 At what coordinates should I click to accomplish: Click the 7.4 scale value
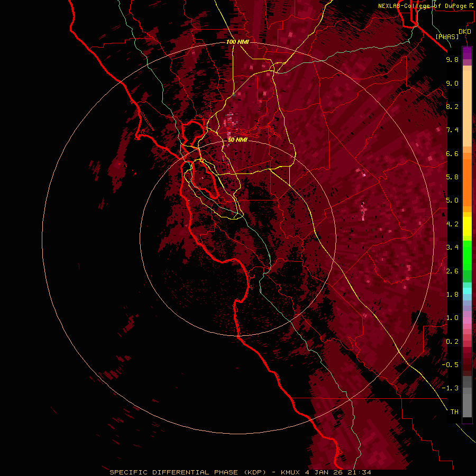click(452, 130)
